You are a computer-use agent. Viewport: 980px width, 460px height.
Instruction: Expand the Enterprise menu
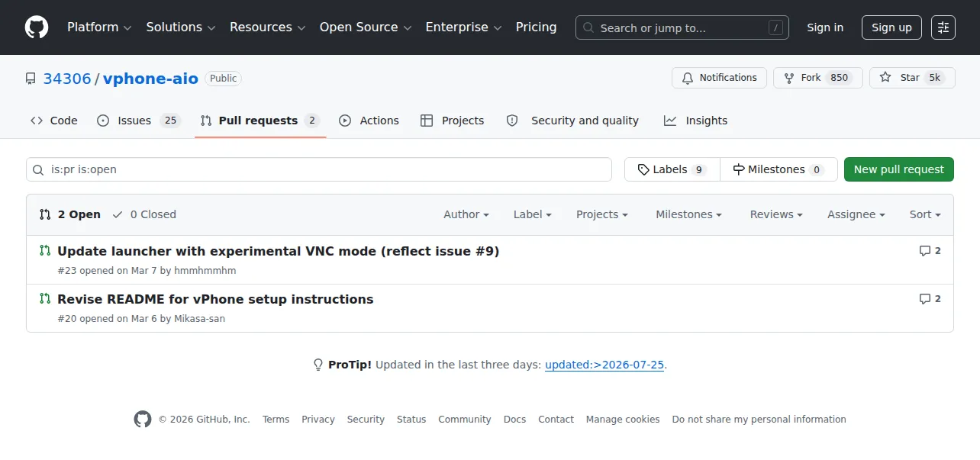point(463,27)
